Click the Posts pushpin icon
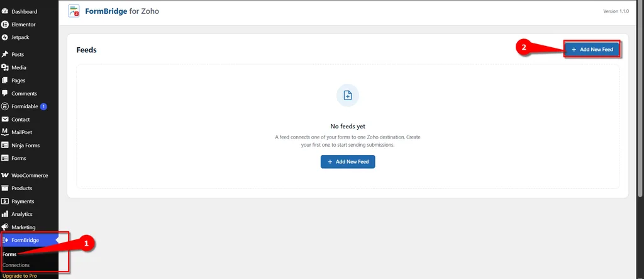644x279 pixels. coord(5,54)
